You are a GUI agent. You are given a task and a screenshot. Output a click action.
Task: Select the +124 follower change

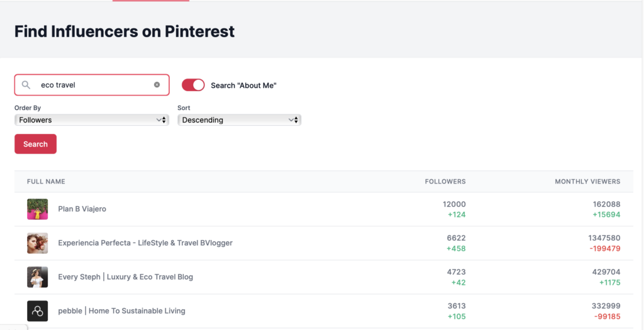pos(456,215)
